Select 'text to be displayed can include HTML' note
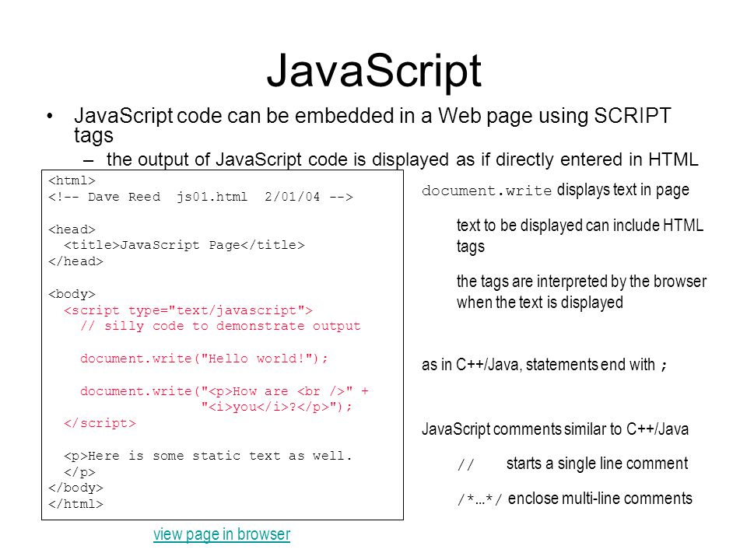The width and height of the screenshot is (747, 560). pyautogui.click(x=580, y=236)
